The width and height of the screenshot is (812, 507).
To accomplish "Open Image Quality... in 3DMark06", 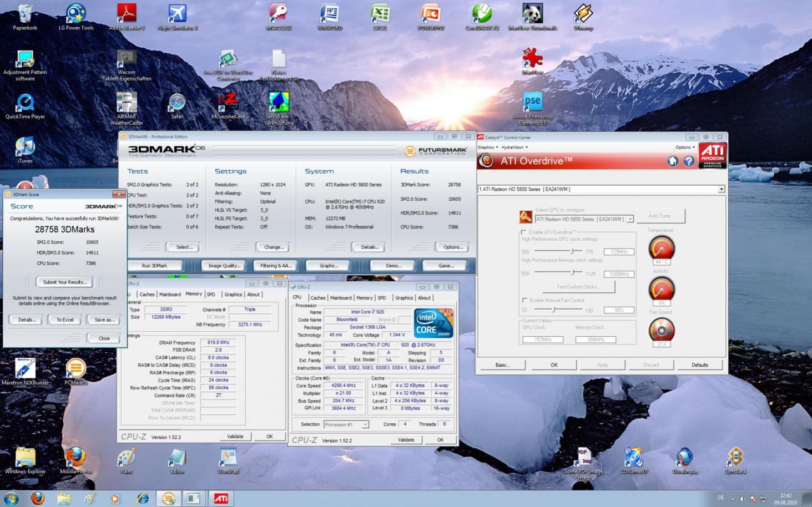I will (x=224, y=266).
